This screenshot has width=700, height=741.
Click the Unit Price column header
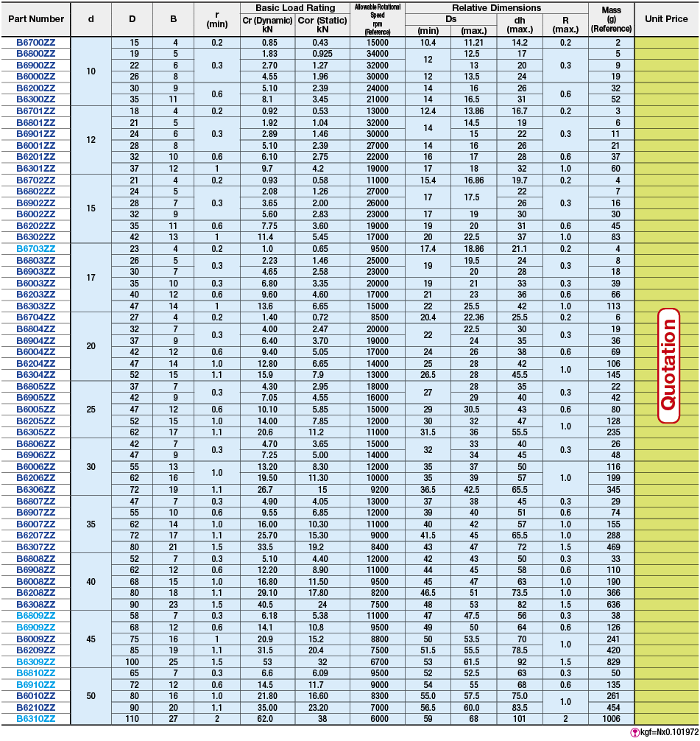point(666,19)
